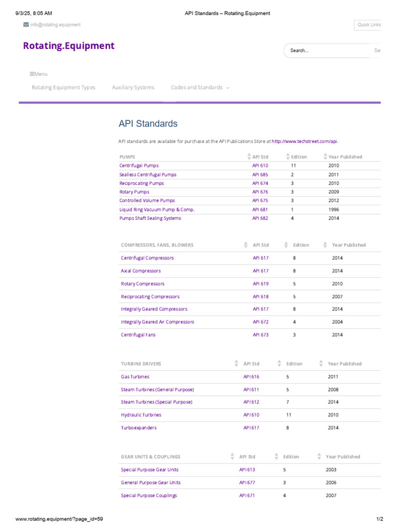Sort Pumps table by Year Published arrows
Screen dimensions: 399x532
coord(325,156)
